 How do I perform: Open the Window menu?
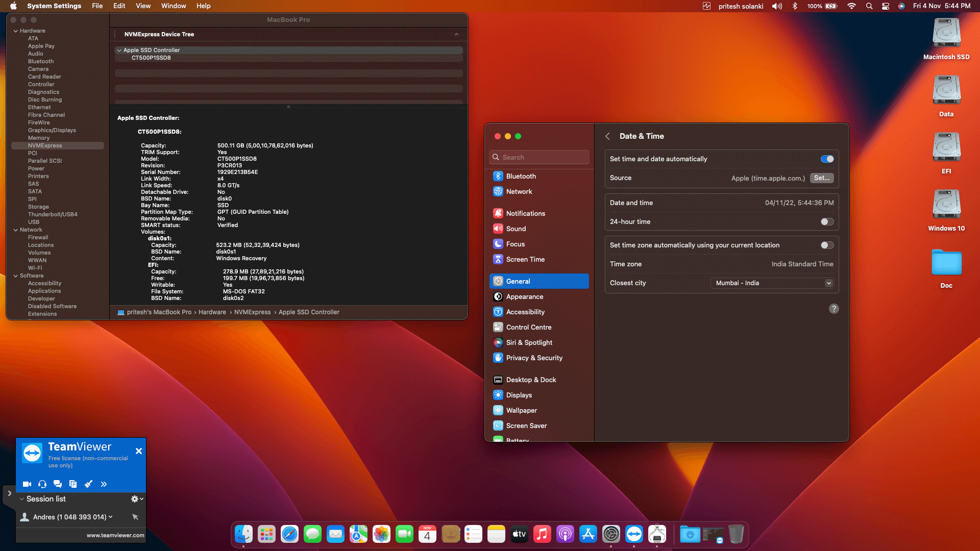(174, 6)
